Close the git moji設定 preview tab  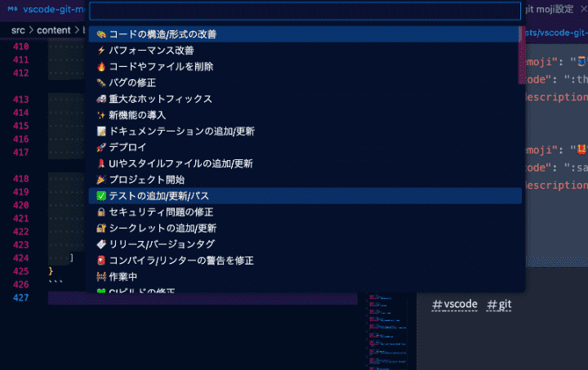pyautogui.click(x=583, y=9)
